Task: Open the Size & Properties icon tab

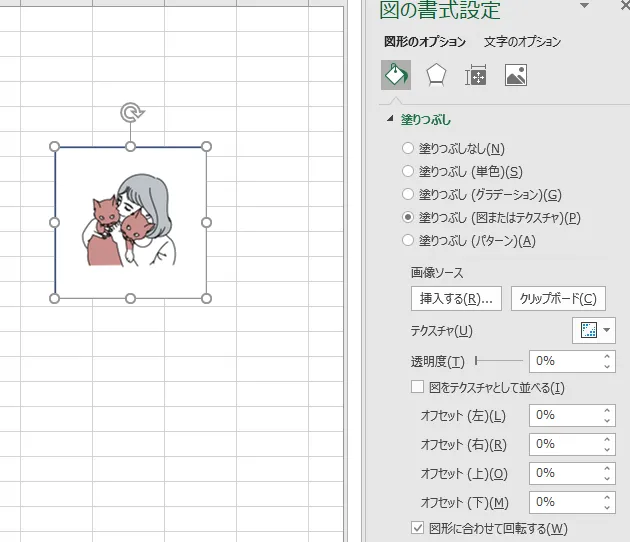Action: click(476, 75)
